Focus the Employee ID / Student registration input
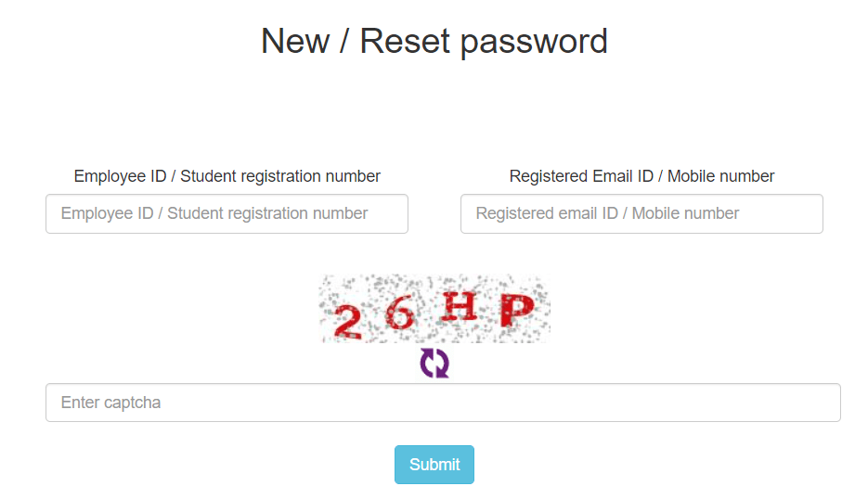The width and height of the screenshot is (868, 499). point(227,213)
